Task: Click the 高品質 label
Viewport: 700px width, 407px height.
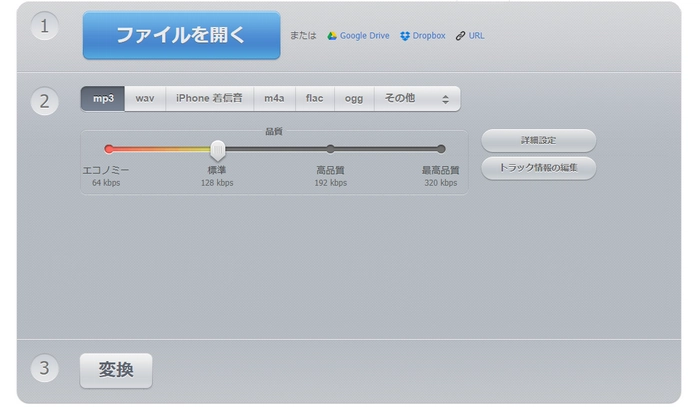Action: point(330,170)
